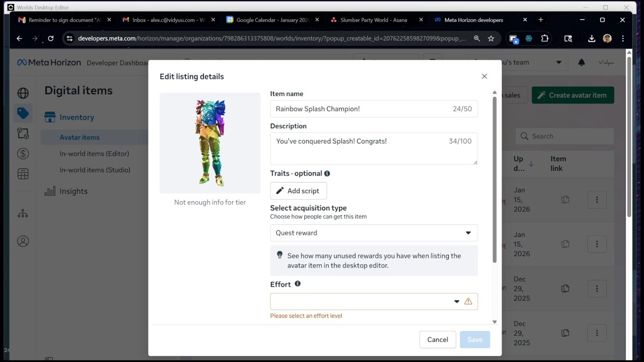
Task: Click the Effort info icon
Action: coord(297,284)
